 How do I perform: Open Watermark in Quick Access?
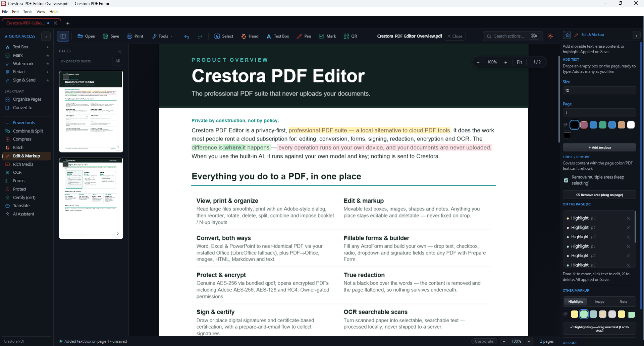23,64
